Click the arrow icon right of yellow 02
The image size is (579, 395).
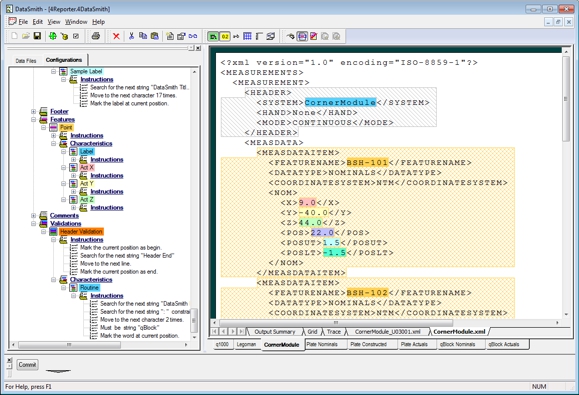pos(236,36)
